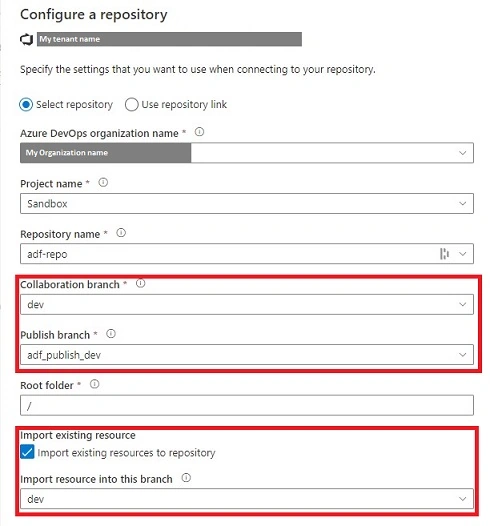Click info icon next to Collaboration branch
The width and height of the screenshot is (490, 526).
(x=141, y=283)
